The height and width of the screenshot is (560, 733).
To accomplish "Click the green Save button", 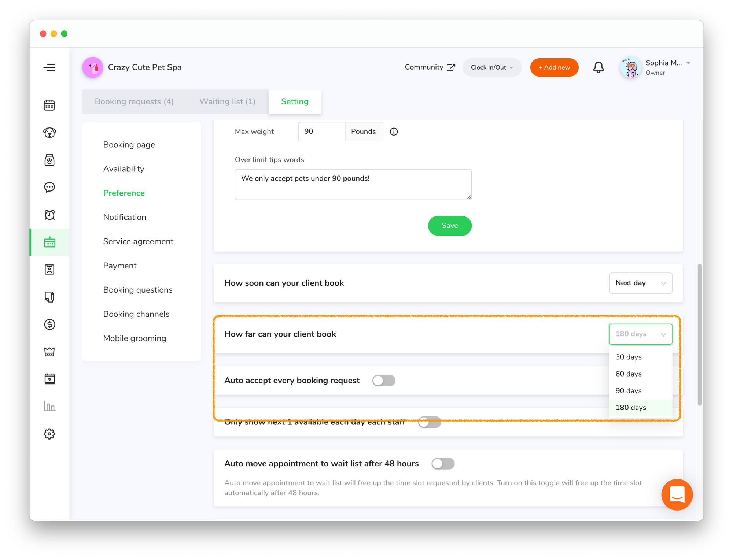I will point(450,226).
